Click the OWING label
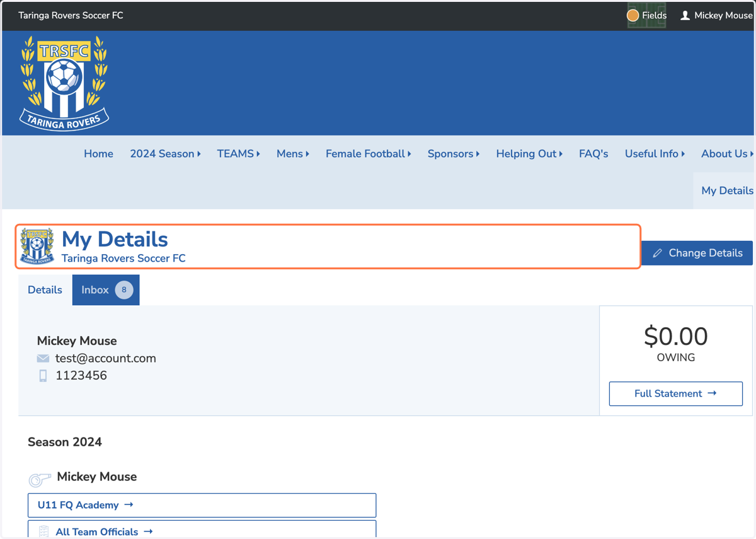The height and width of the screenshot is (539, 756). tap(676, 357)
